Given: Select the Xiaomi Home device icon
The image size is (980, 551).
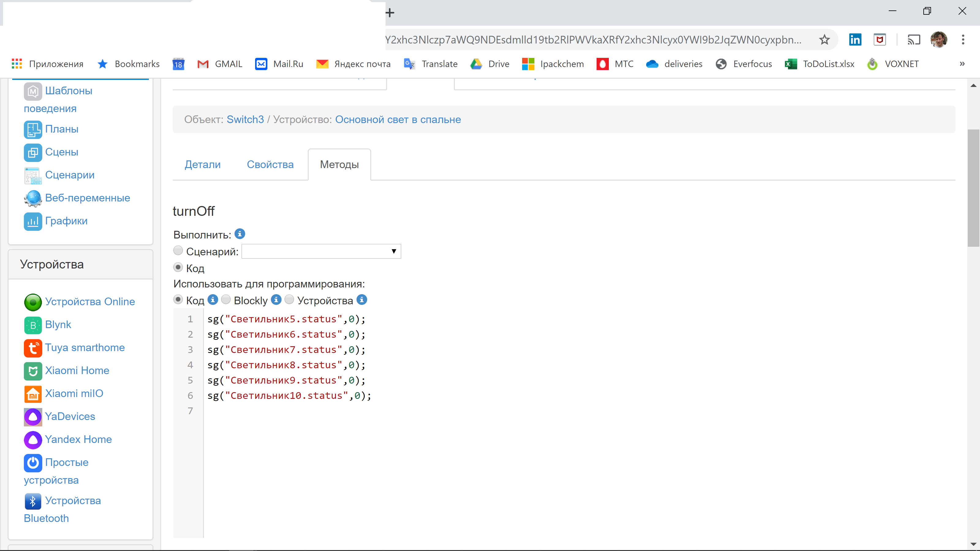Looking at the screenshot, I should (33, 371).
